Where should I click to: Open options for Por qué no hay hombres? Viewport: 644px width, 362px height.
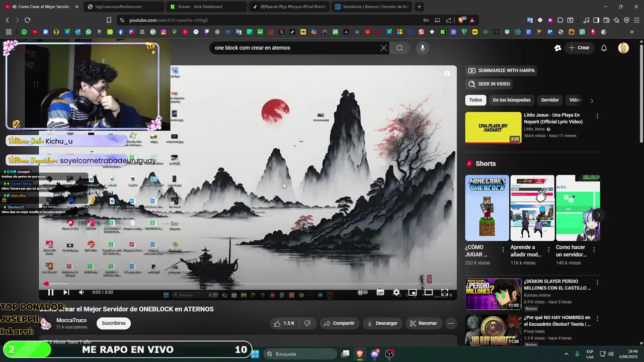(597, 319)
